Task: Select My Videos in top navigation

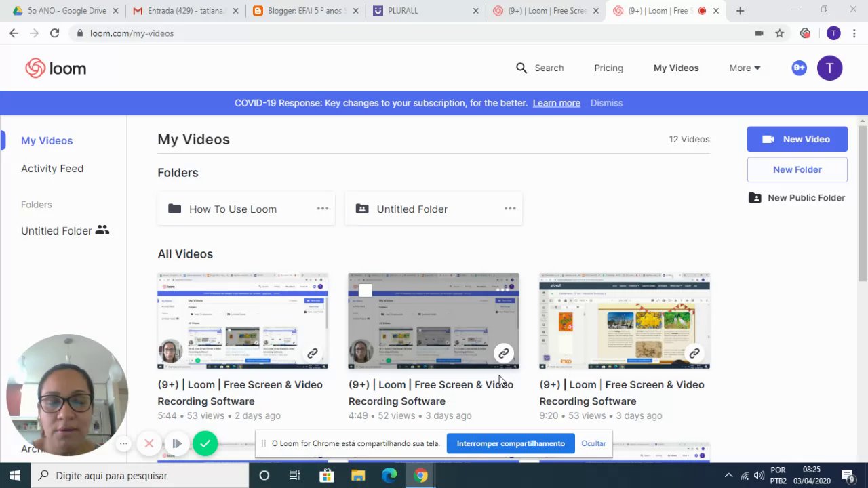Action: pos(676,68)
